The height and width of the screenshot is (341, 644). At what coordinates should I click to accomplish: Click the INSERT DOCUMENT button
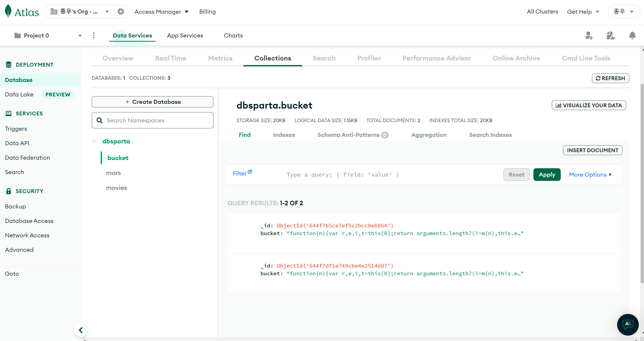click(x=593, y=150)
